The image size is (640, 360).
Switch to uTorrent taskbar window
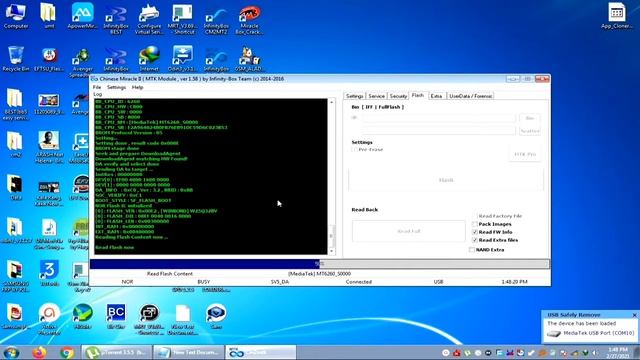(x=117, y=352)
